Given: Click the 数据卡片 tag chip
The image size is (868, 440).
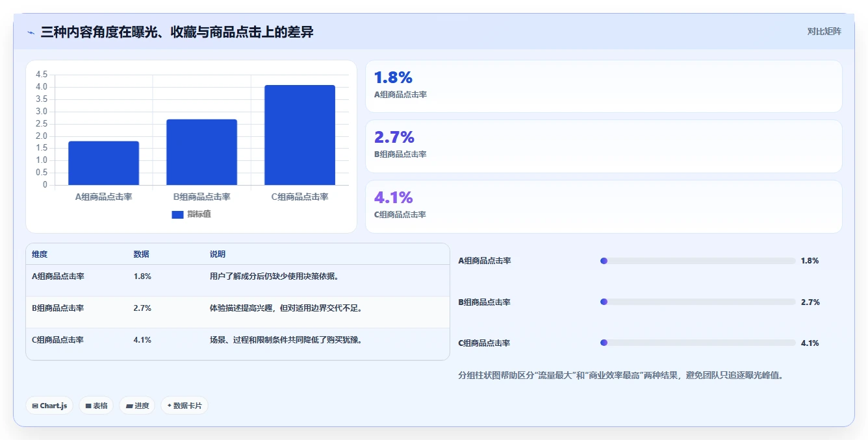Looking at the screenshot, I should coord(185,406).
